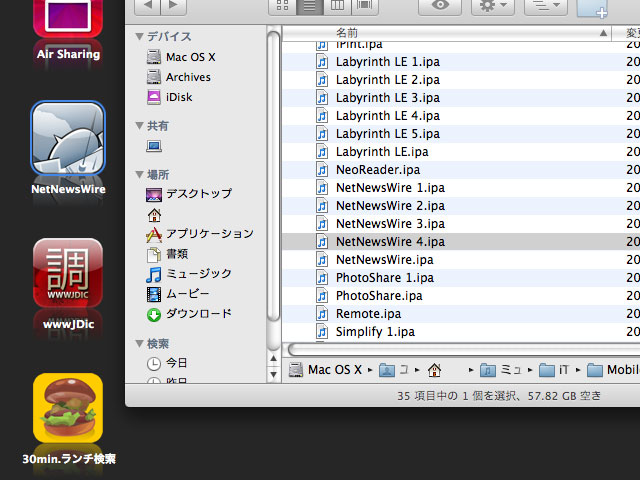The image size is (640, 480).
Task: Select NetNewsWire 1.ipa file
Action: 461,188
